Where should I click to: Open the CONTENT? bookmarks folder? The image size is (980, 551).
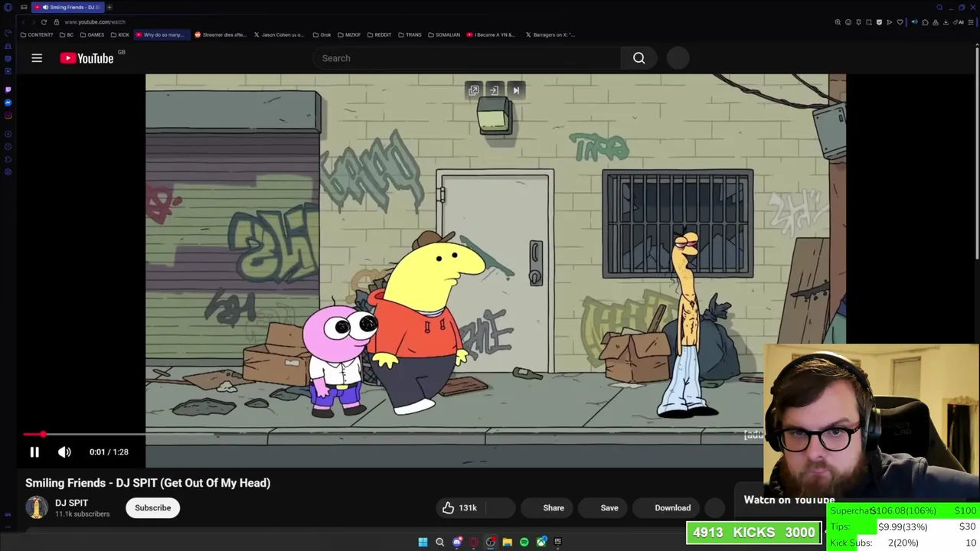37,34
